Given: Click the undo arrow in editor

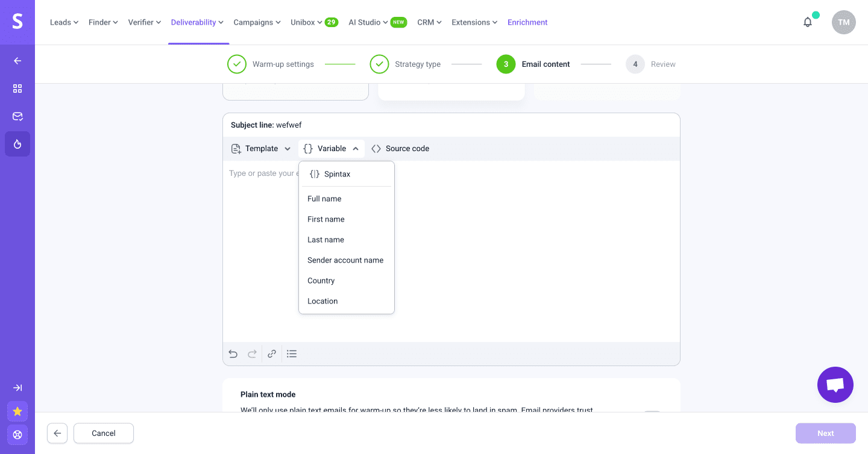Looking at the screenshot, I should pyautogui.click(x=233, y=354).
